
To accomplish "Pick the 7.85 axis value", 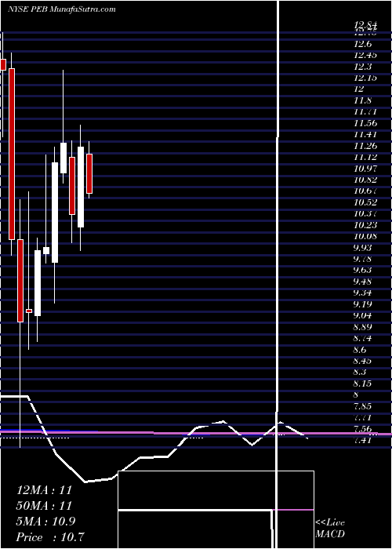I will pyautogui.click(x=362, y=406).
